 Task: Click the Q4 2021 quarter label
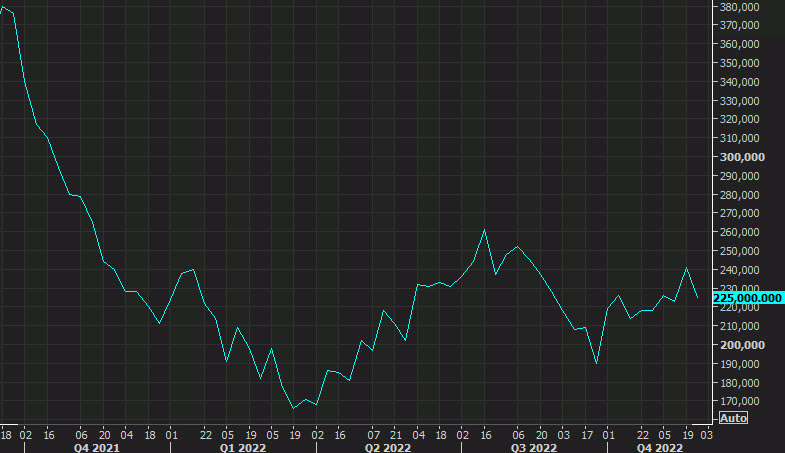97,447
